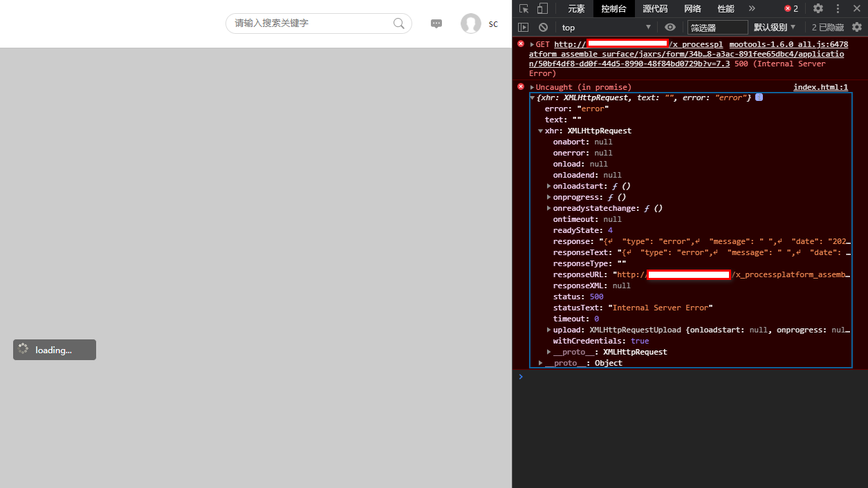Toggle the device emulation toolbar icon

(542, 9)
